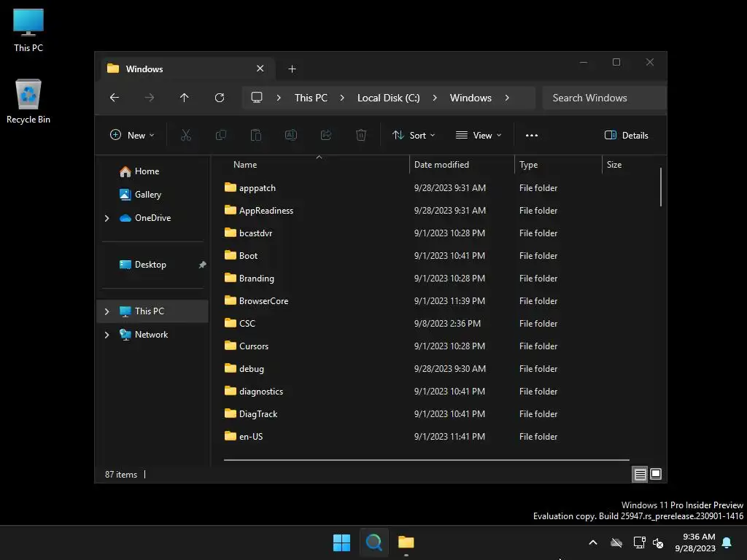747x560 pixels.
Task: Click the forward navigation arrow
Action: coord(150,98)
